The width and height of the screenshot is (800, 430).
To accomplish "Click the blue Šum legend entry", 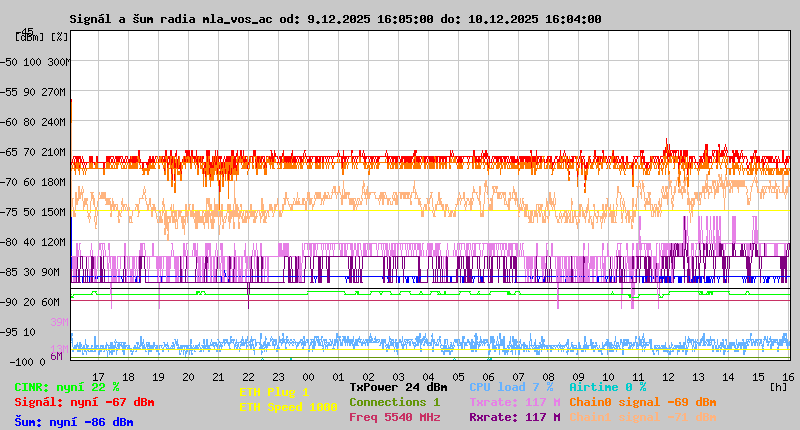I will (73, 422).
